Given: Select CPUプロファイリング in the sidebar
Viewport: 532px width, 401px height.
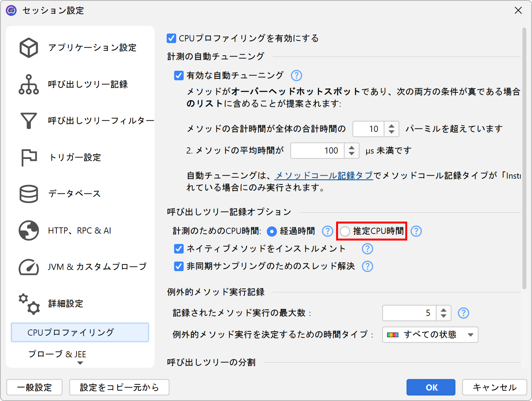Looking at the screenshot, I should (x=80, y=333).
